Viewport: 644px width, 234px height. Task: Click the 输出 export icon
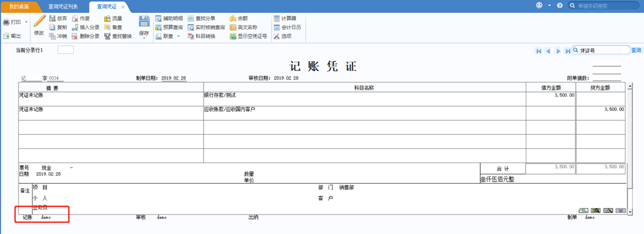(x=6, y=36)
